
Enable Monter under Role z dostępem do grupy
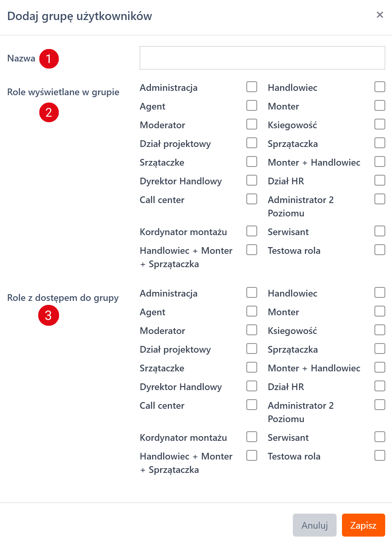point(380,311)
